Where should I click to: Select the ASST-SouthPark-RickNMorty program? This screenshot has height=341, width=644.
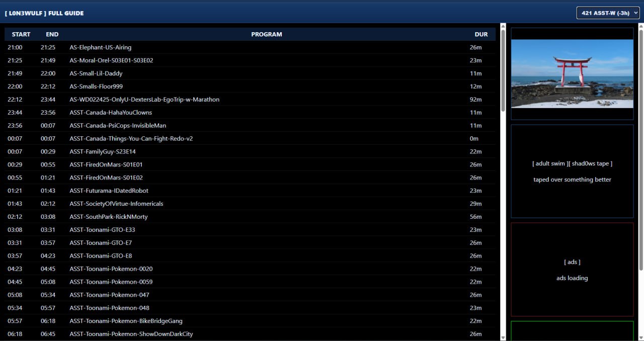pos(108,217)
